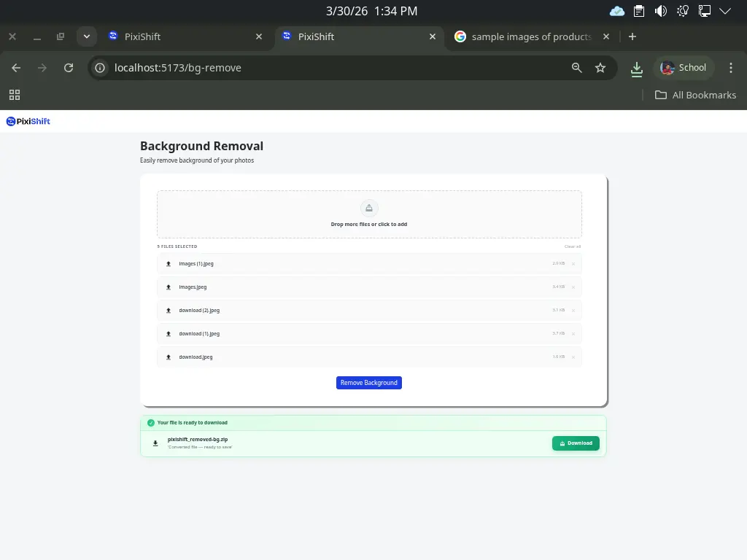
Task: Open the tab search dropdown
Action: point(87,36)
